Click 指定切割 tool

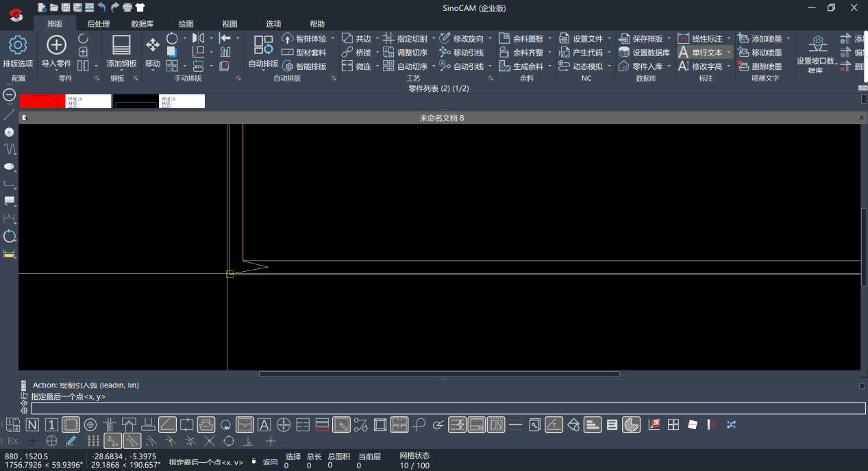click(x=406, y=39)
